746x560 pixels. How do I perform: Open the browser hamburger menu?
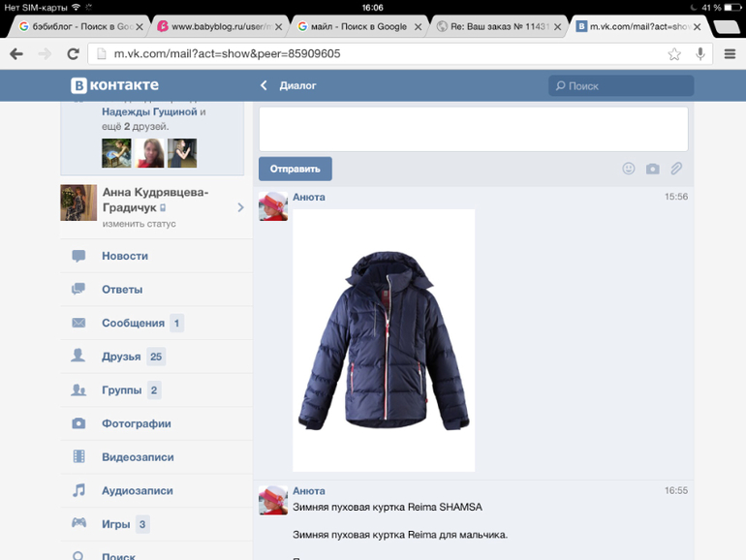(x=730, y=54)
